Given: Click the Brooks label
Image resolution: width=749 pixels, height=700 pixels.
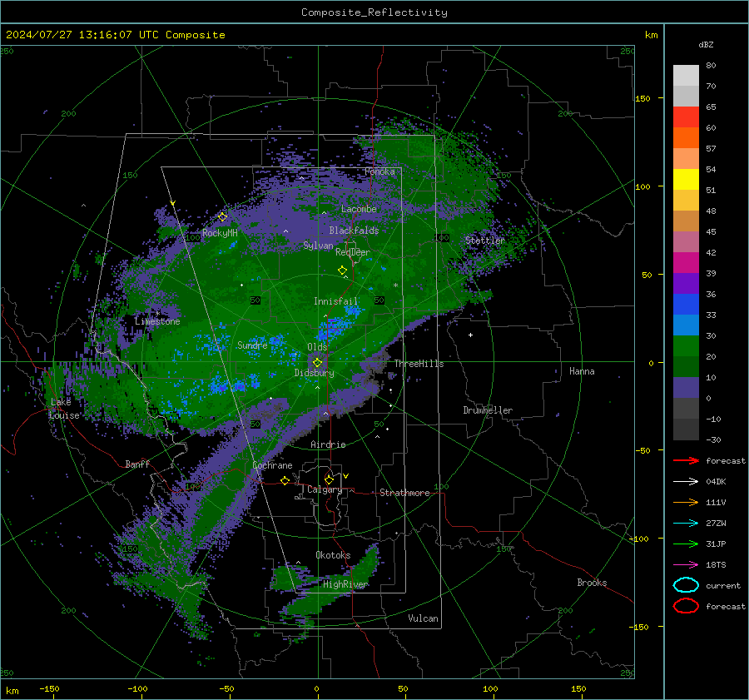Looking at the screenshot, I should (x=592, y=583).
